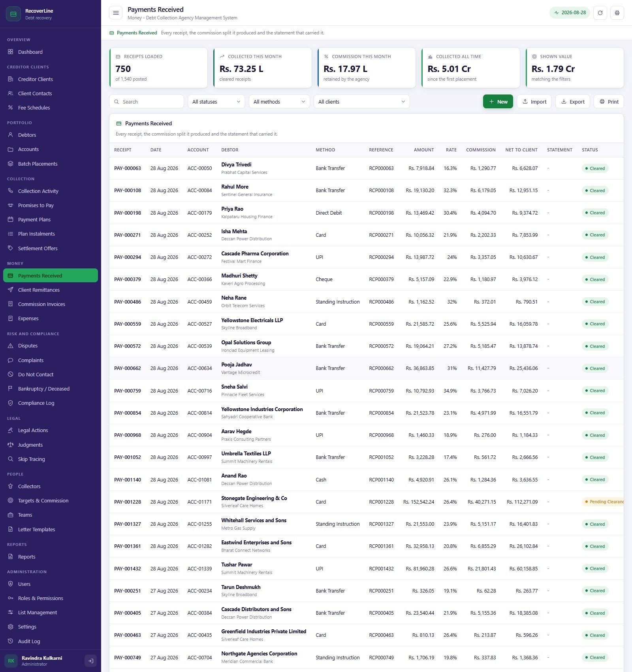Viewport: 632px width, 672px height.
Task: Open Legal Actions in sidebar
Action: coord(51,430)
